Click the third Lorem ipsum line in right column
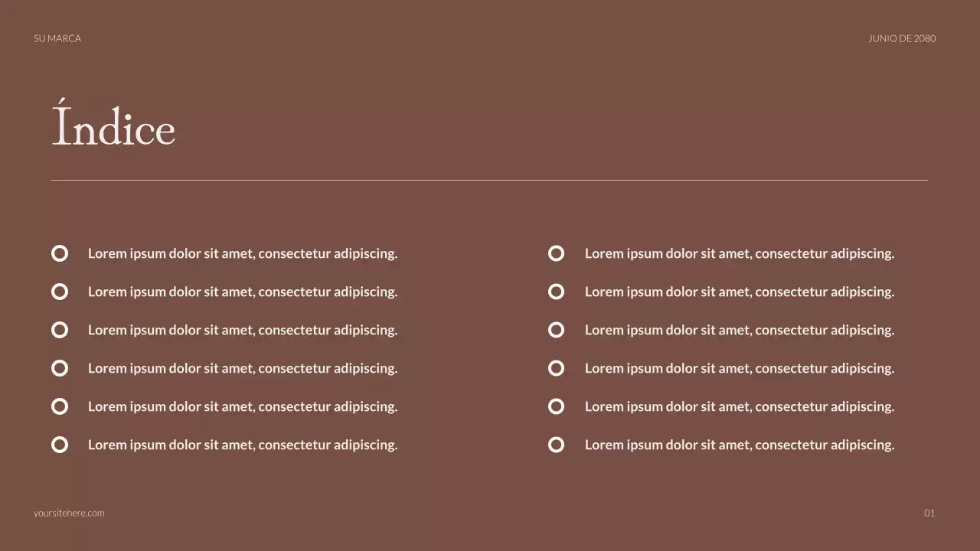980x551 pixels. (x=739, y=330)
